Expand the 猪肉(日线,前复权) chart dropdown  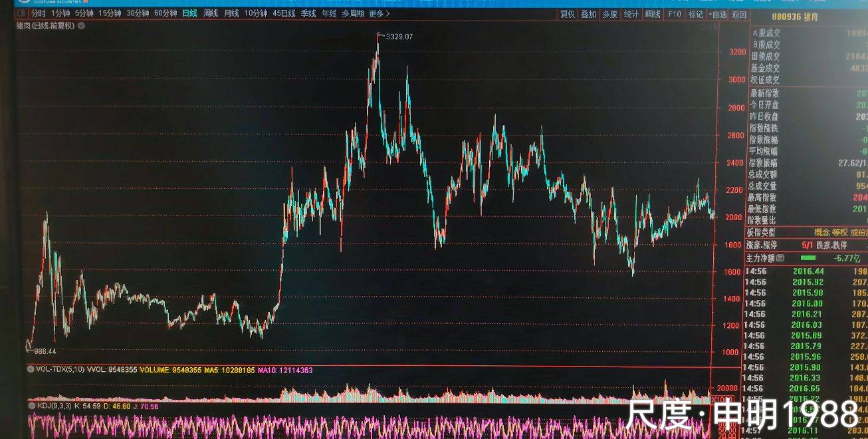(81, 26)
